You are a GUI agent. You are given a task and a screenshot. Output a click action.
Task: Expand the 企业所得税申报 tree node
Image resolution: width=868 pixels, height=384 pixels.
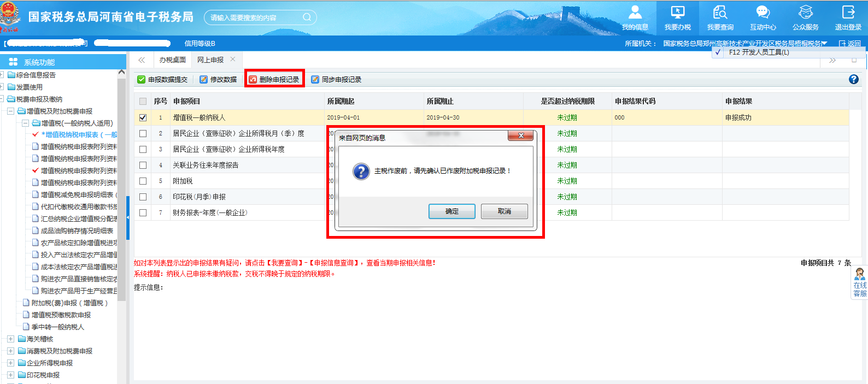point(10,363)
